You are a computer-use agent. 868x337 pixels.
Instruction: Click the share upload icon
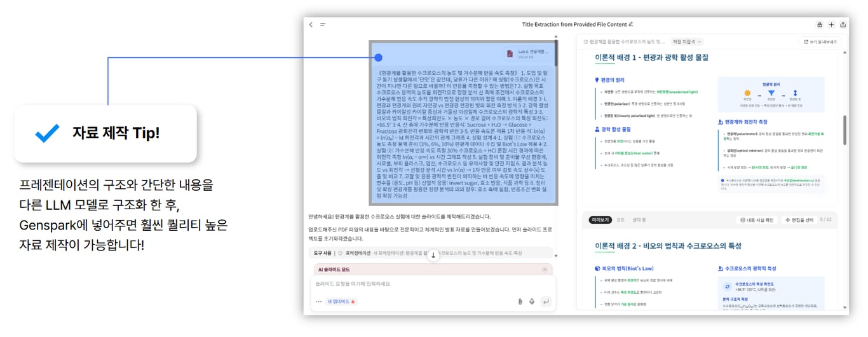click(843, 25)
